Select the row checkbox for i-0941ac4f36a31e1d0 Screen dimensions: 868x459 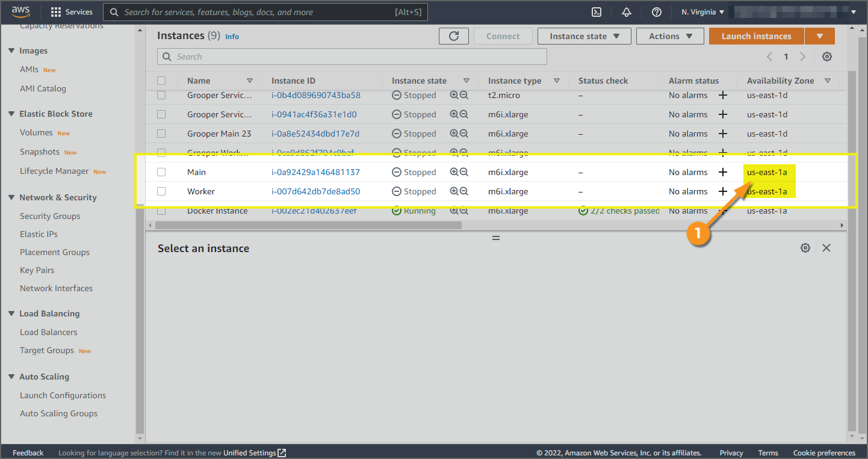point(161,114)
